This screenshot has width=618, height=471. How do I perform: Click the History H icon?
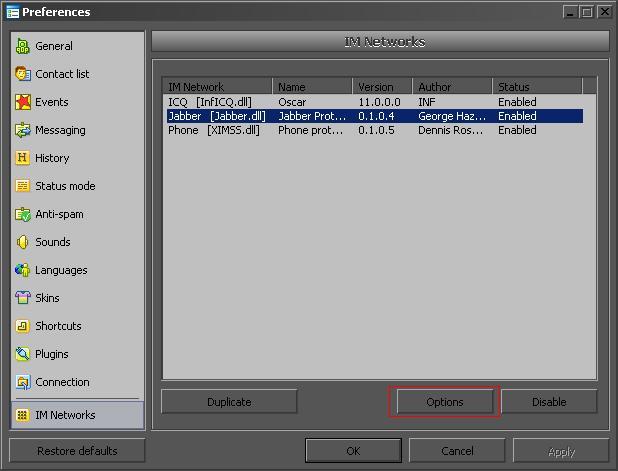coord(22,158)
